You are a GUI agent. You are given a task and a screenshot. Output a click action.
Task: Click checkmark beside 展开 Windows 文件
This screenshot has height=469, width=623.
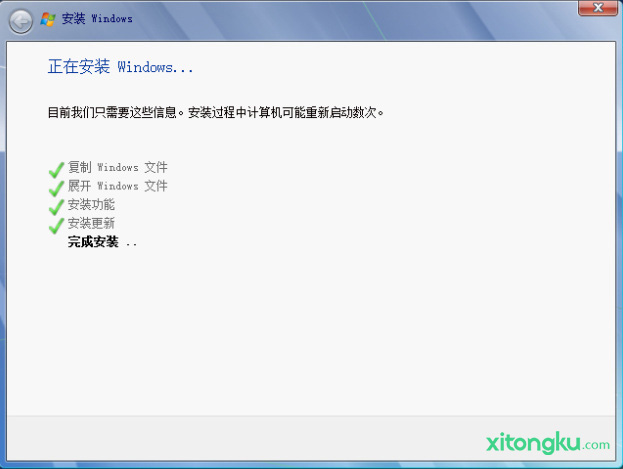coord(56,187)
